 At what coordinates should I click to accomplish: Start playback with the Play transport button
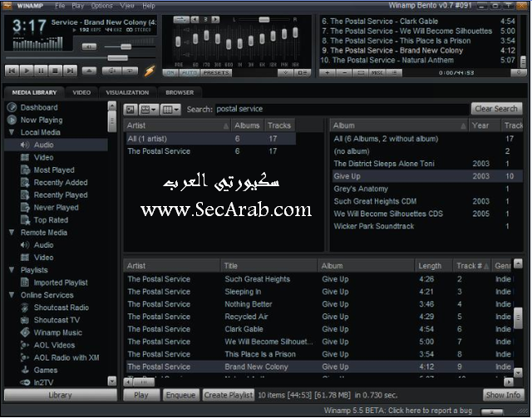tap(27, 71)
